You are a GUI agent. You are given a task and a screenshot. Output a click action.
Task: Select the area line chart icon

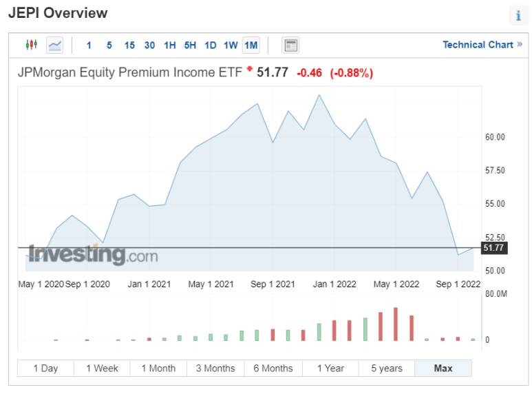point(54,45)
